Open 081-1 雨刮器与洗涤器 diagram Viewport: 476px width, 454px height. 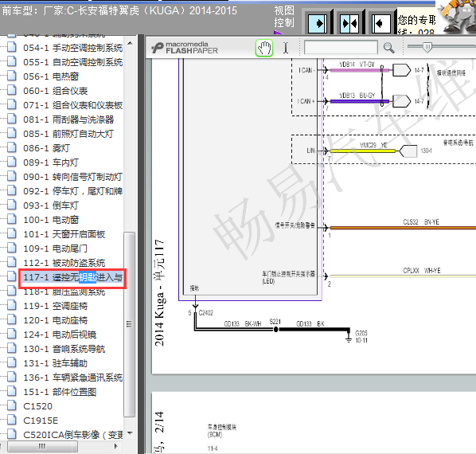click(x=68, y=119)
